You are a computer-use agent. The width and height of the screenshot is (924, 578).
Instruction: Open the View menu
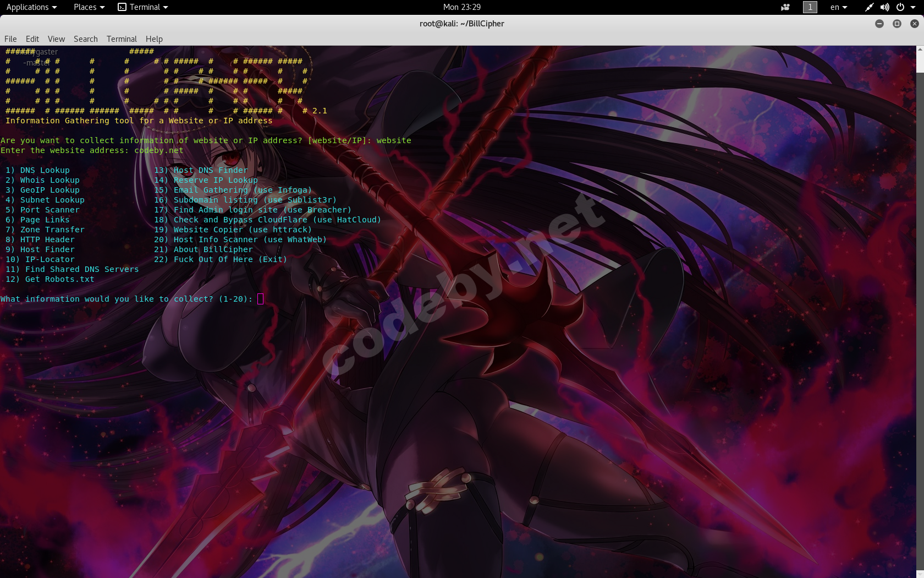(56, 39)
